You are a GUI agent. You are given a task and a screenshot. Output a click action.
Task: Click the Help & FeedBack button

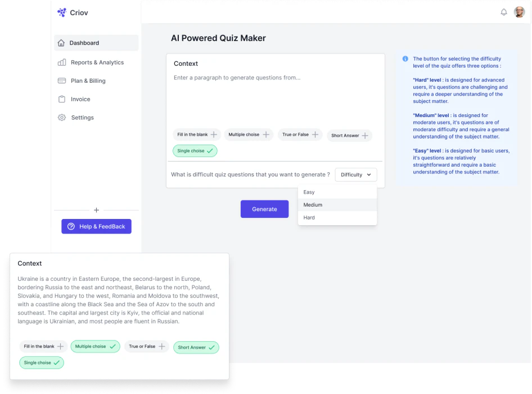(x=96, y=226)
